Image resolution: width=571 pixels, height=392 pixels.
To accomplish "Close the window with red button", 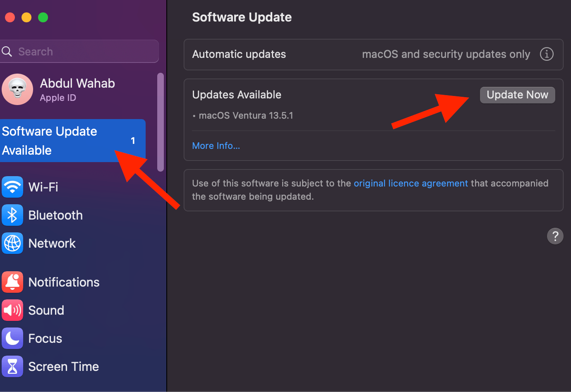I will coord(10,17).
